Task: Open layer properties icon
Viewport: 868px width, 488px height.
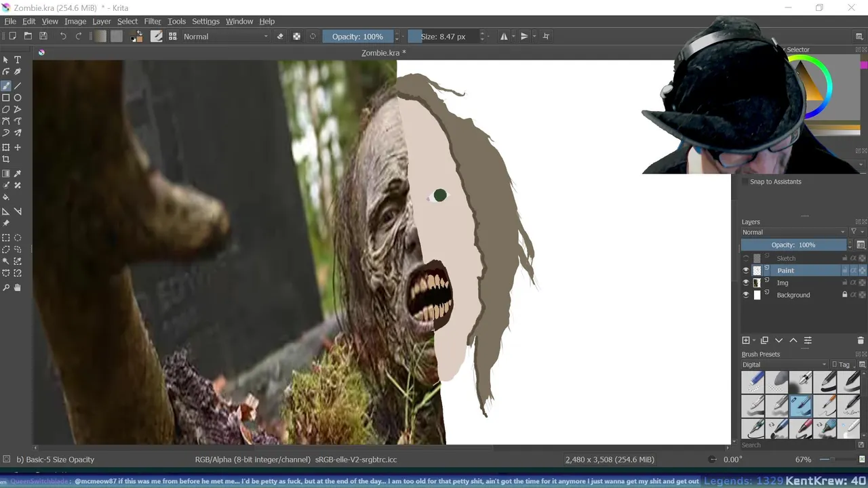Action: pyautogui.click(x=808, y=340)
